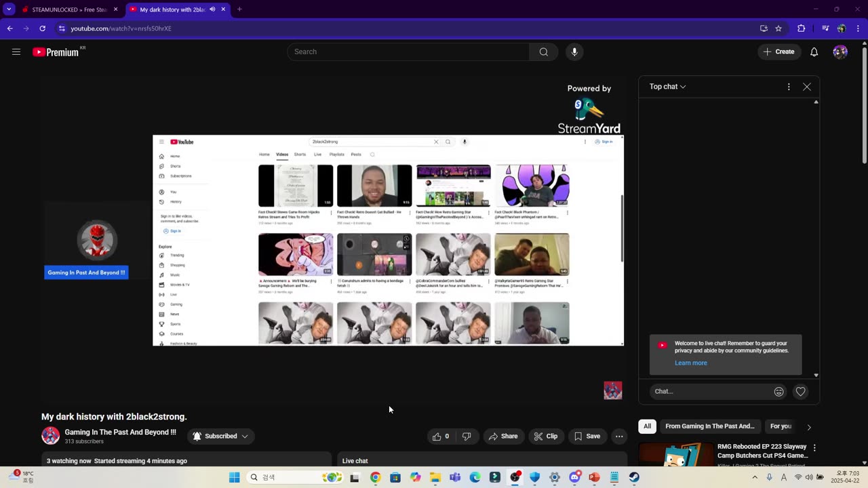Start voice search with microphone icon
868x488 pixels.
tap(574, 52)
